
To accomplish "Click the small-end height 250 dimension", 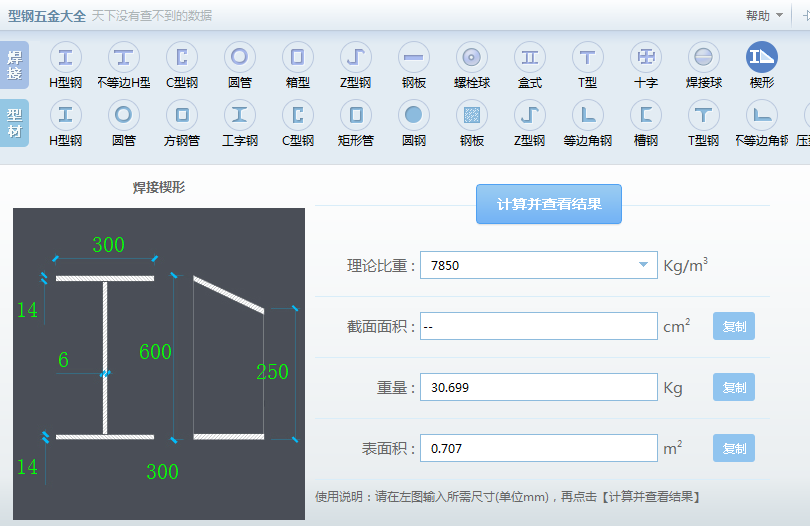I will 272,372.
